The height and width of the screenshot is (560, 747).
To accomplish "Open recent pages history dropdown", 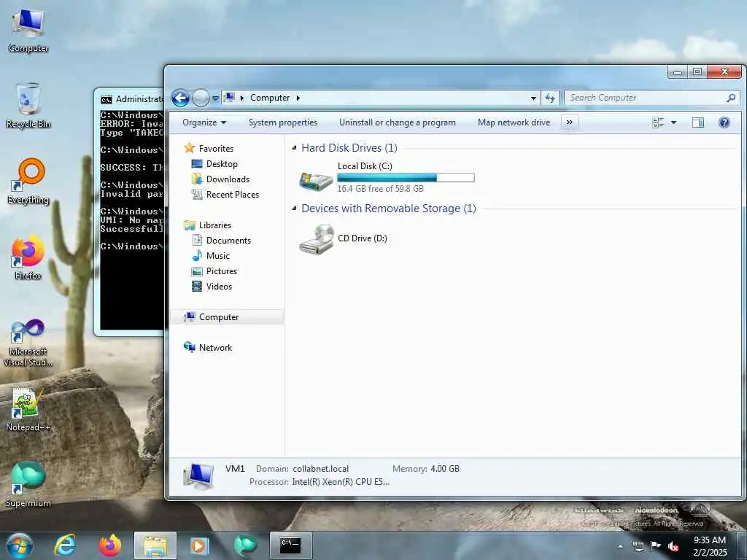I will point(215,98).
